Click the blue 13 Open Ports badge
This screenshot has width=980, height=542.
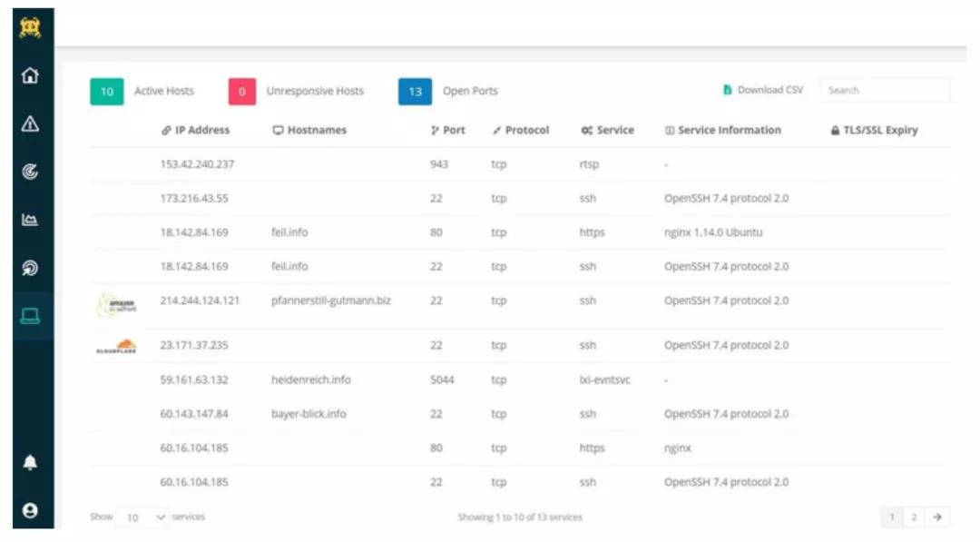(x=415, y=92)
